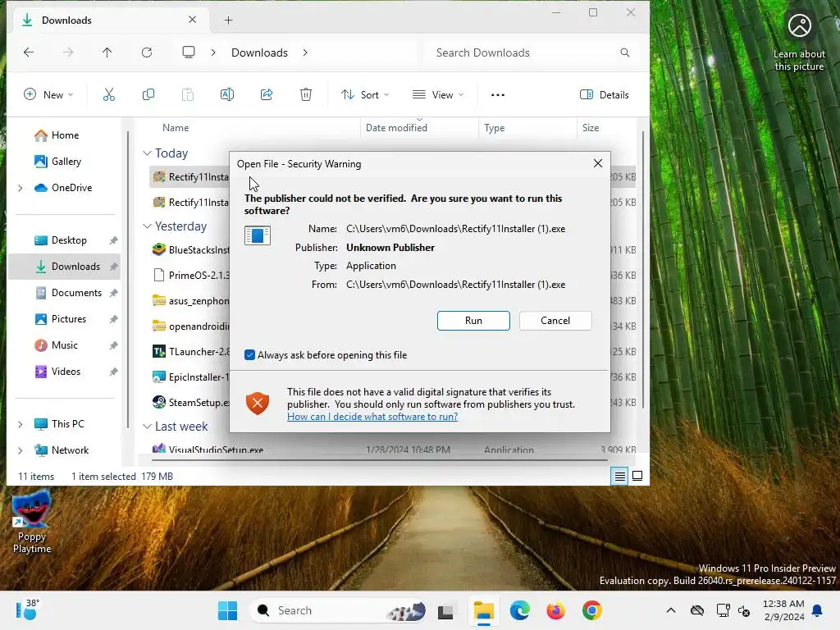
Task: Open the Windows Start menu
Action: [x=228, y=610]
